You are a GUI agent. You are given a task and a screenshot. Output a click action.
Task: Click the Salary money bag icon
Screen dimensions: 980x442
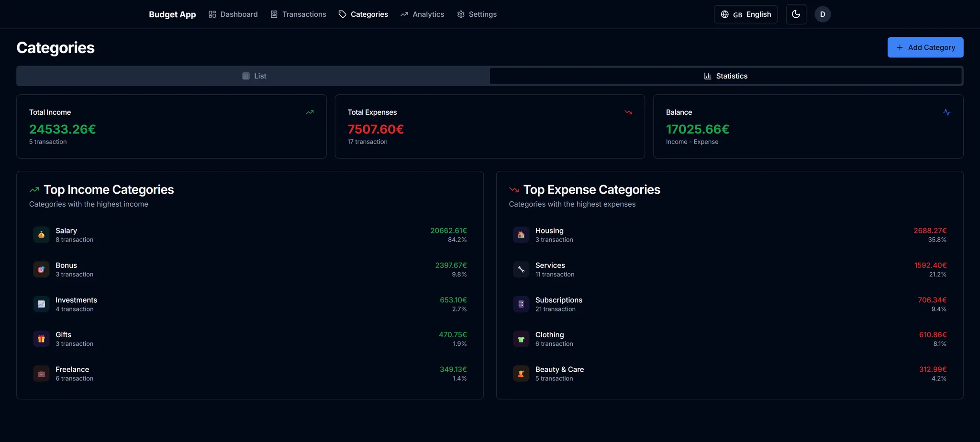41,235
